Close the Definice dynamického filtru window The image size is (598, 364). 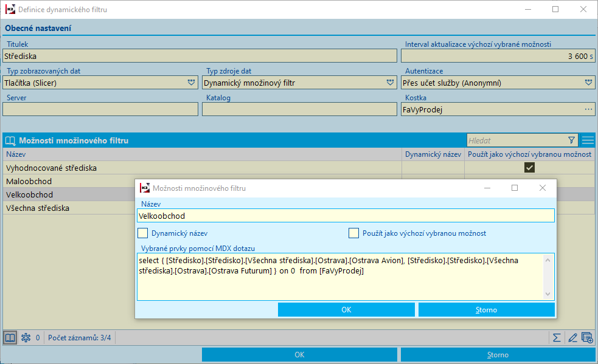(583, 9)
